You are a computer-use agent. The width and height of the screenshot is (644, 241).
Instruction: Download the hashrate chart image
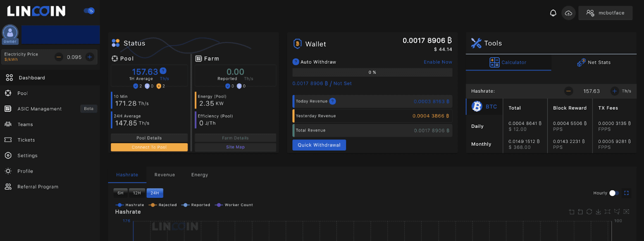[x=598, y=212]
